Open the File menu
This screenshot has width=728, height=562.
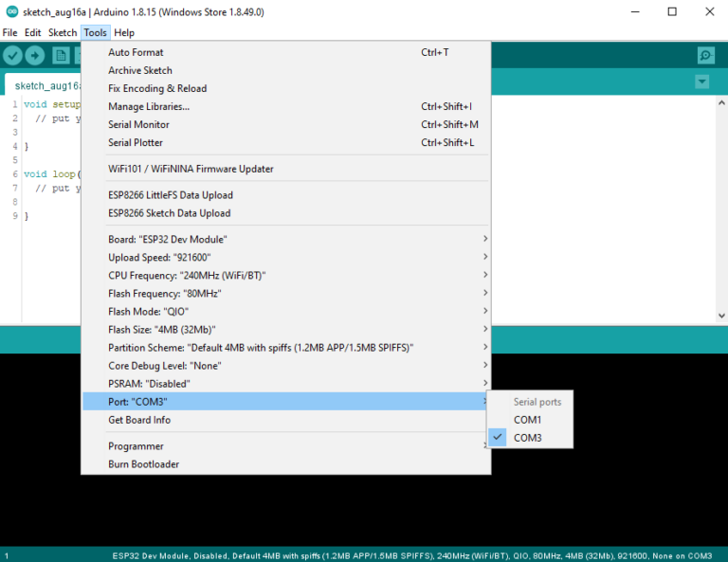point(10,32)
